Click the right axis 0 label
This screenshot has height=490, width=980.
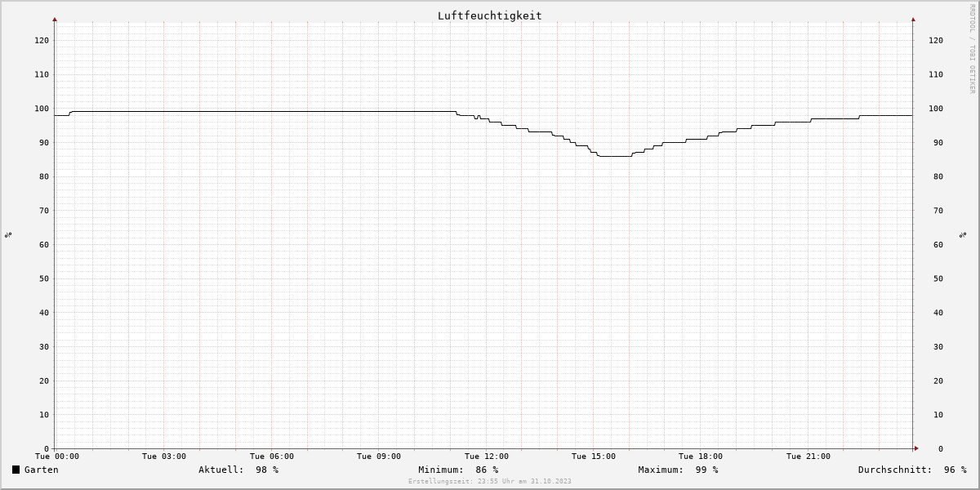[x=942, y=449]
